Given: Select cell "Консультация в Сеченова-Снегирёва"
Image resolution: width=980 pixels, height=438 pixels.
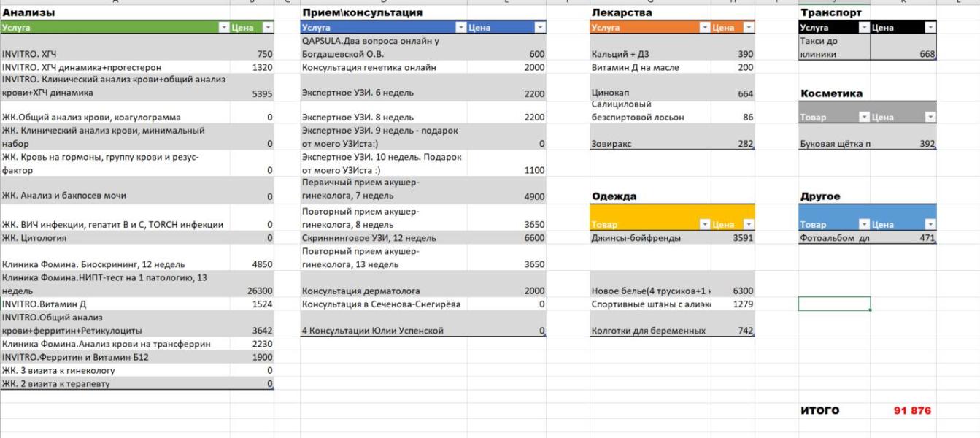Looking at the screenshot, I should 384,304.
